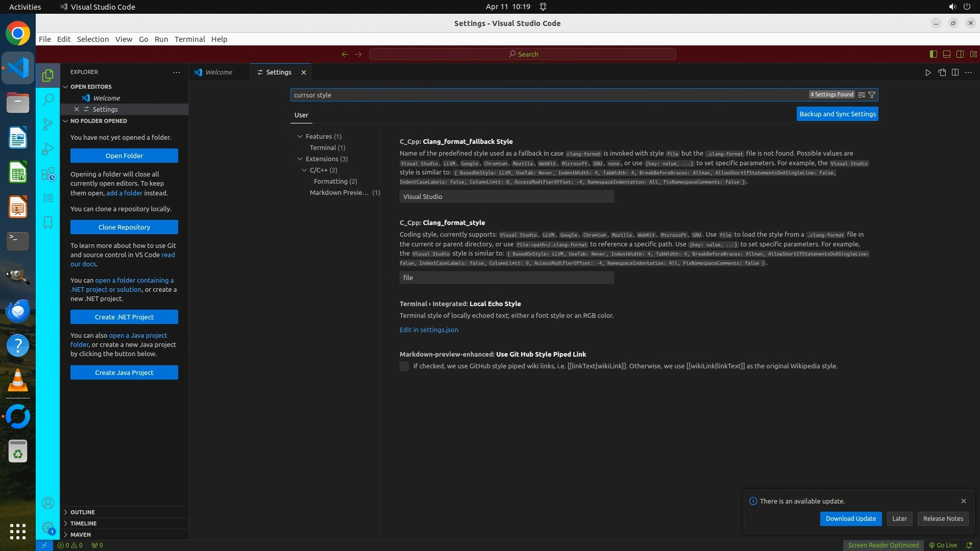Click the Accounts icon in activity bar
The height and width of the screenshot is (551, 980).
point(48,503)
